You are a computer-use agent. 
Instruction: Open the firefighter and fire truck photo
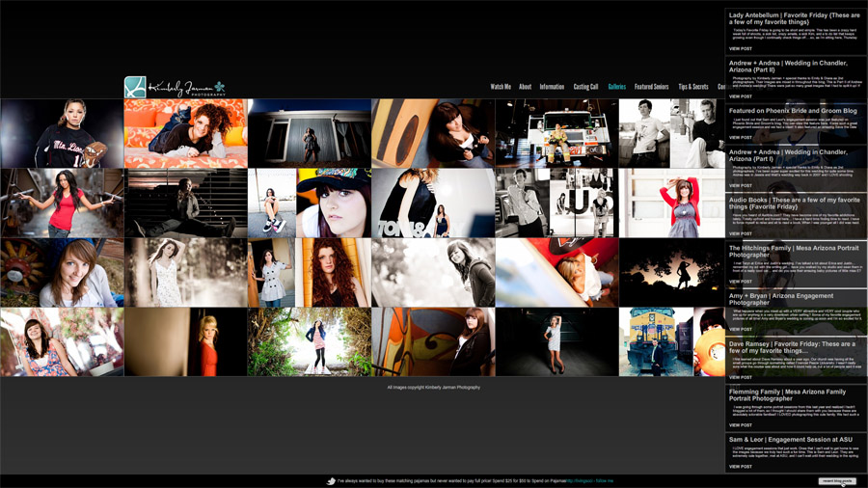[x=556, y=133]
